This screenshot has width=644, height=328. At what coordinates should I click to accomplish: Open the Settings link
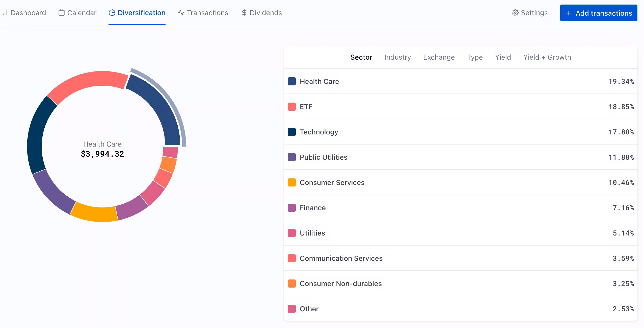tap(534, 13)
